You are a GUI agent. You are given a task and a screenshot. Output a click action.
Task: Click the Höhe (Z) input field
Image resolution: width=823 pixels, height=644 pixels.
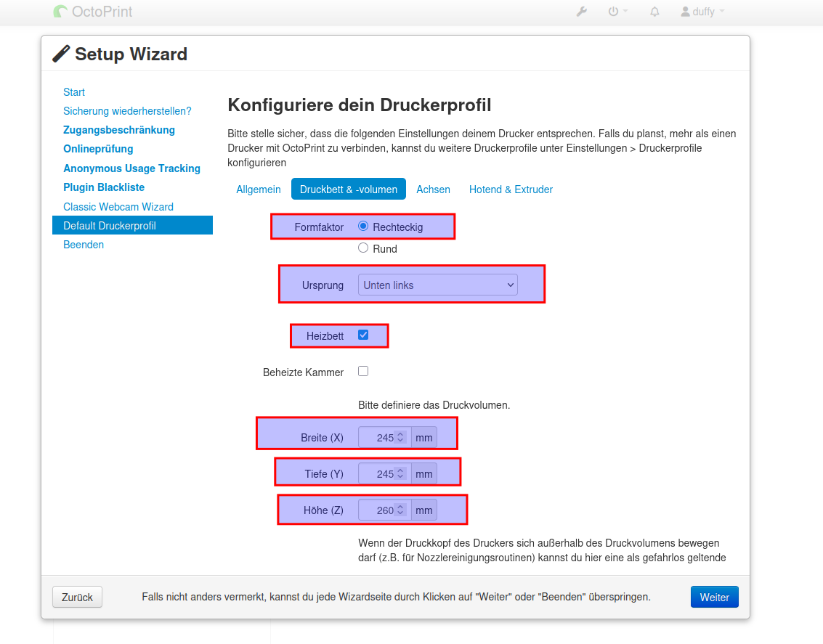pos(377,510)
